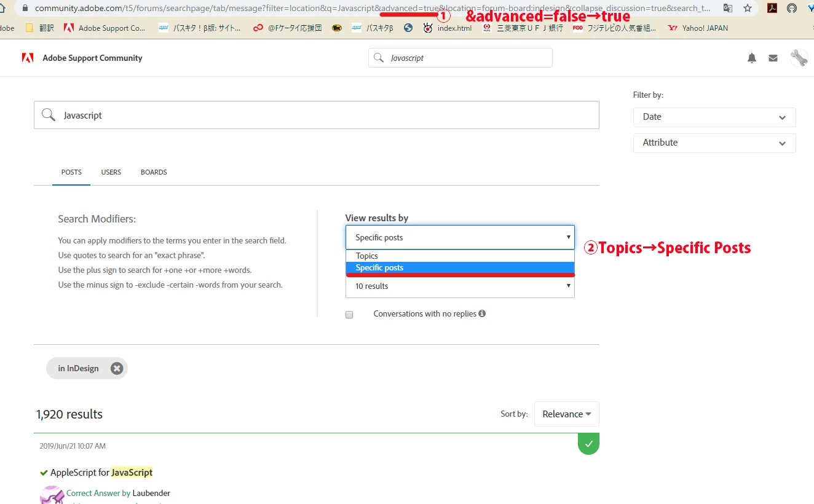Open the Yahoo! JAPAN bookmark
Viewport: 814px width, 504px height.
[698, 28]
